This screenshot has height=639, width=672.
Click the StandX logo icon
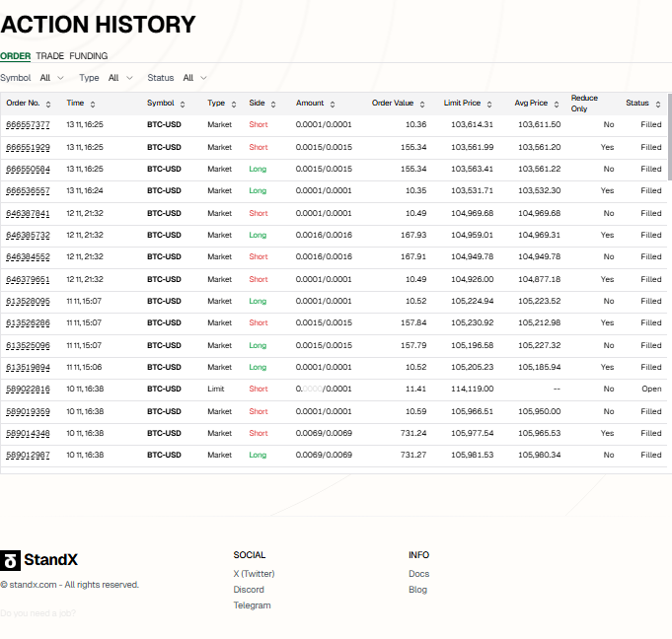tap(10, 560)
